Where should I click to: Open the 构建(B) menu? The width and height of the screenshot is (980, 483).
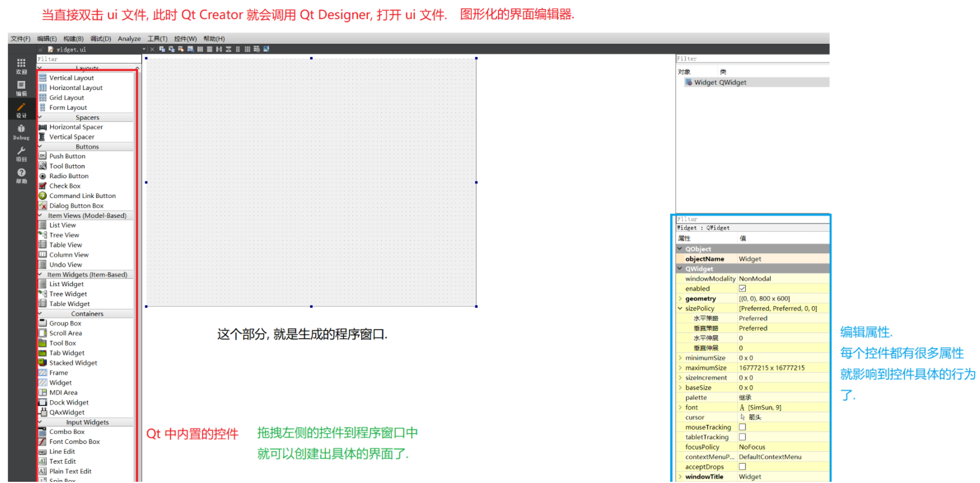(74, 39)
